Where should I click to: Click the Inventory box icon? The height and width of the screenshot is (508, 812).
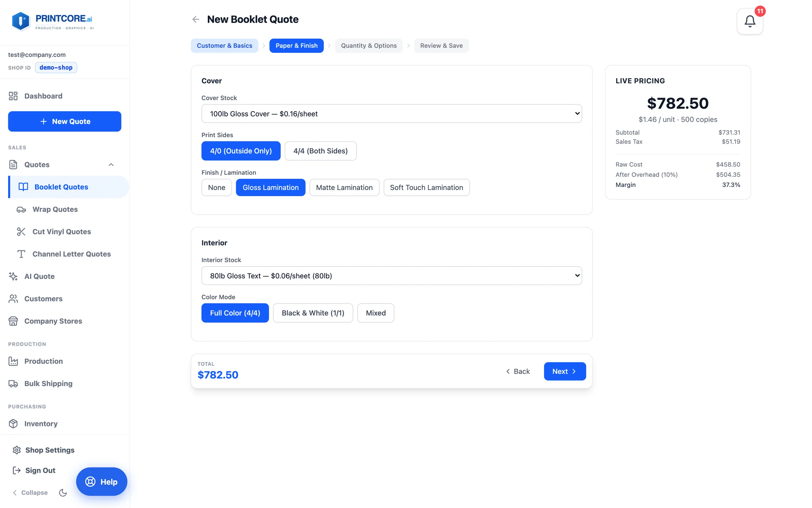coord(13,424)
